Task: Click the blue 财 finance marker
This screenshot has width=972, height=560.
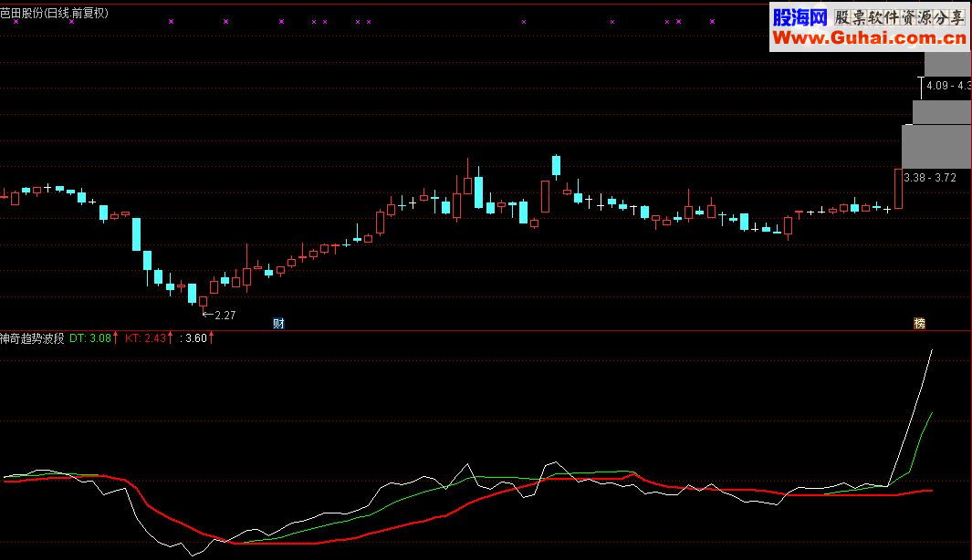Action: (279, 324)
